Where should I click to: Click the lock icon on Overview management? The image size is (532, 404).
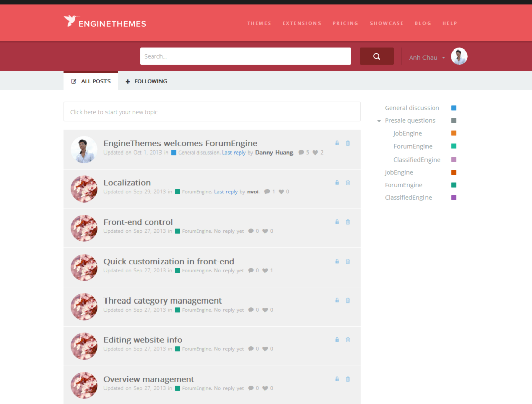point(337,379)
